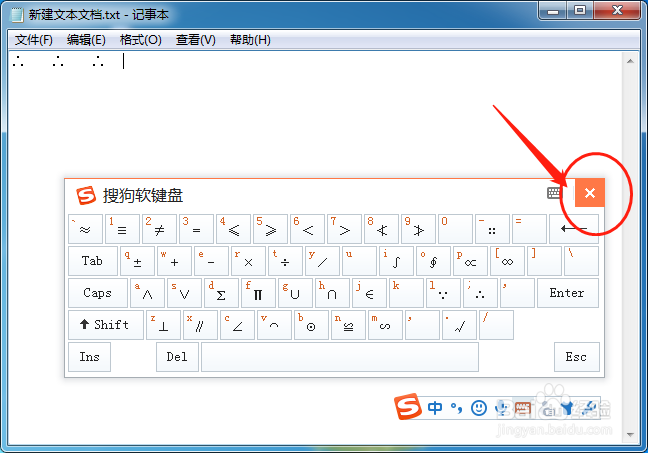
Task: Open the wrench toolbox icon on the IME bar
Action: [x=588, y=408]
